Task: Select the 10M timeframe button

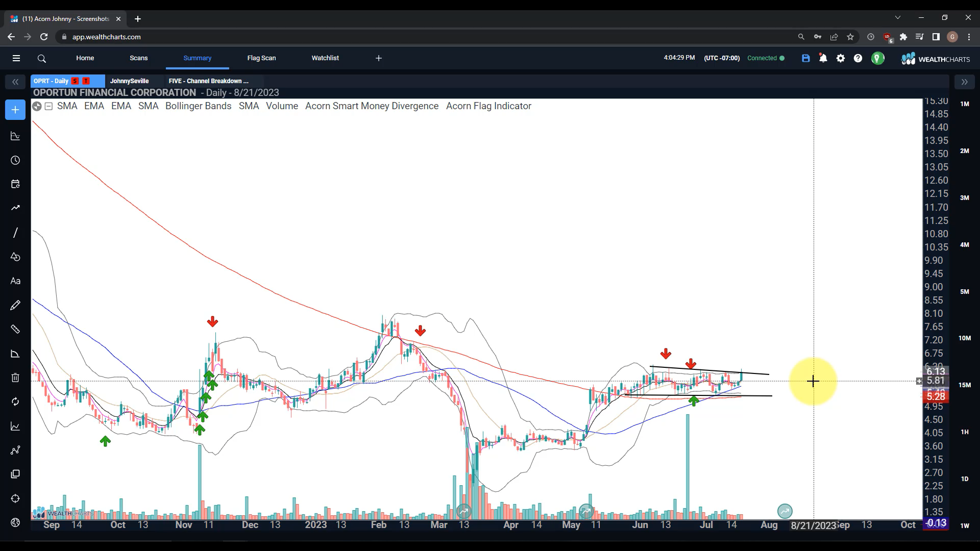Action: (965, 338)
